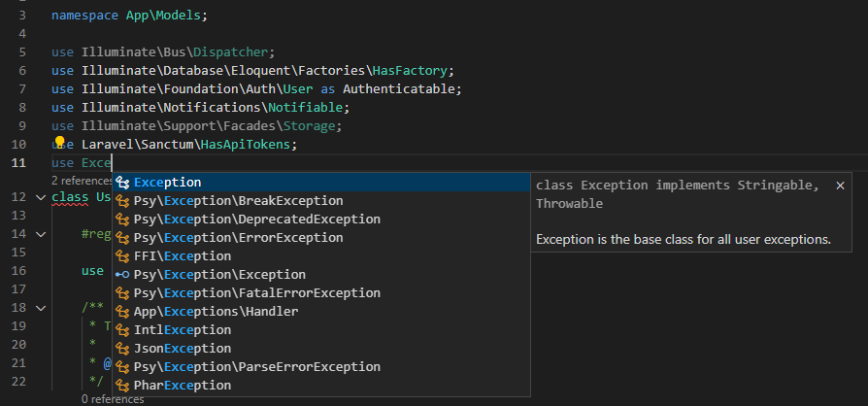Click the class icon beside PharException
Image resolution: width=868 pixels, height=406 pixels.
pos(122,386)
